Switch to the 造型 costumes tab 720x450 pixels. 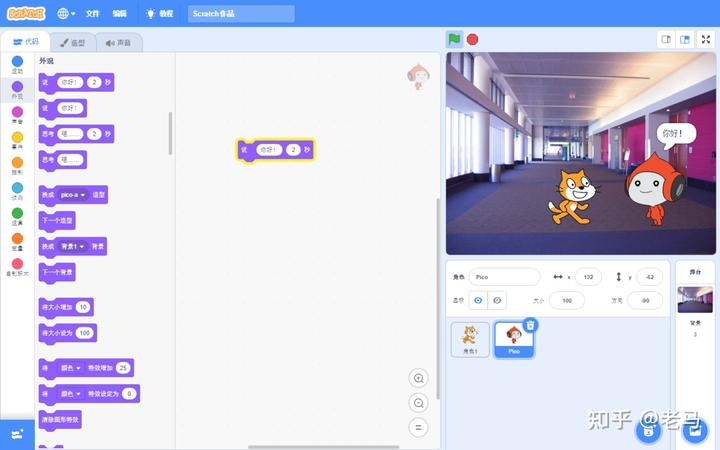[x=73, y=43]
